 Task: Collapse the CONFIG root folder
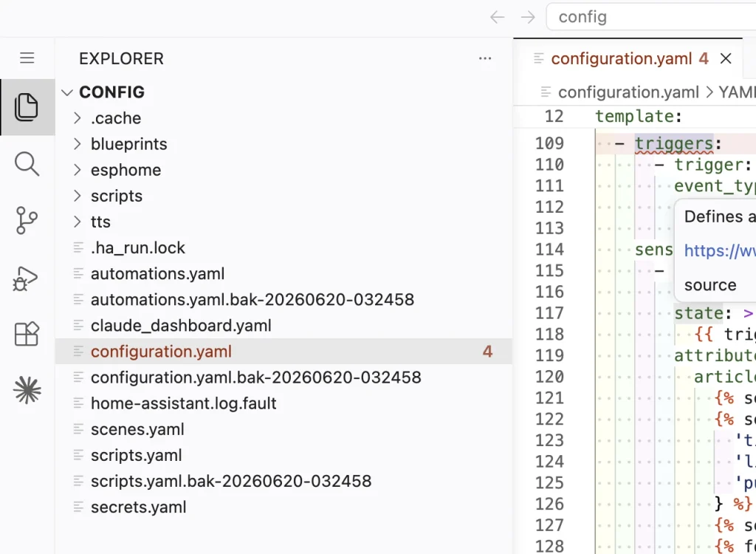(x=67, y=92)
